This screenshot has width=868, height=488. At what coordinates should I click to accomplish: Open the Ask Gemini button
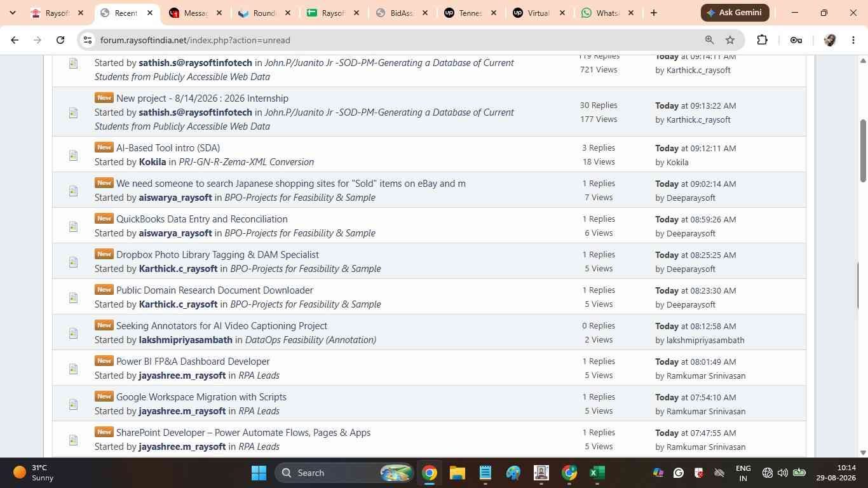click(x=735, y=13)
